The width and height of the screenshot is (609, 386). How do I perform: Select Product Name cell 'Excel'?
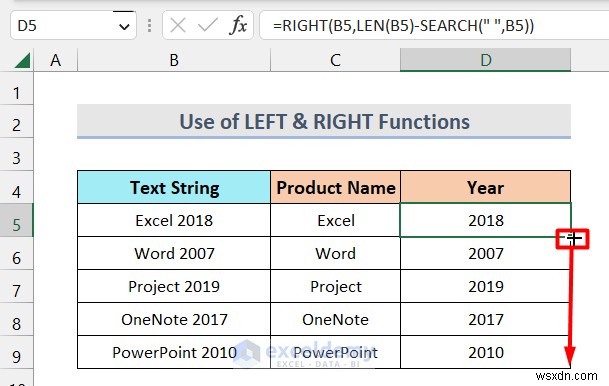(335, 220)
